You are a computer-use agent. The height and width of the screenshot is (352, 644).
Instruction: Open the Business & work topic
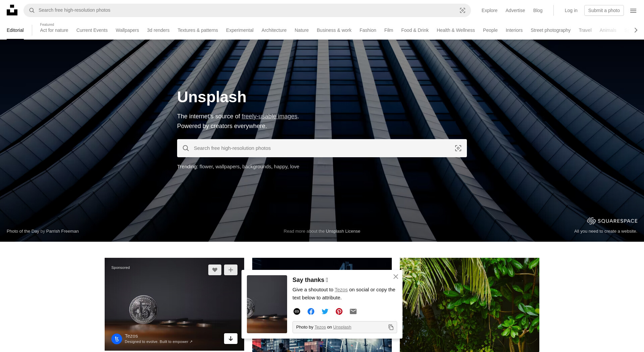click(x=334, y=30)
